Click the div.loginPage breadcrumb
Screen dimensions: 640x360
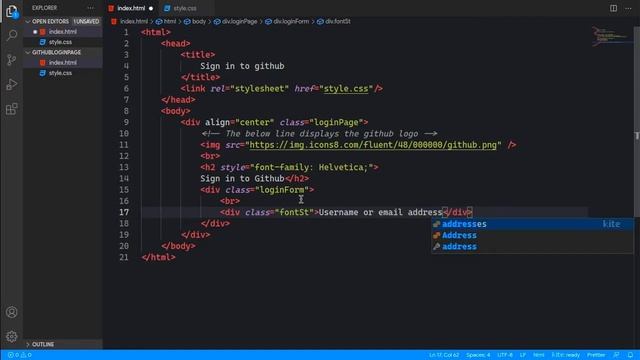(x=239, y=21)
